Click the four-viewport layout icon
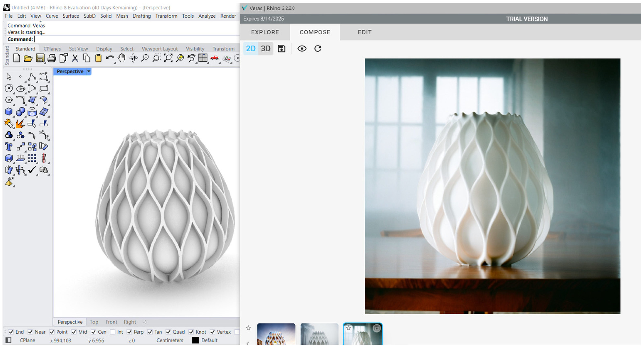The image size is (644, 347). pyautogui.click(x=203, y=58)
